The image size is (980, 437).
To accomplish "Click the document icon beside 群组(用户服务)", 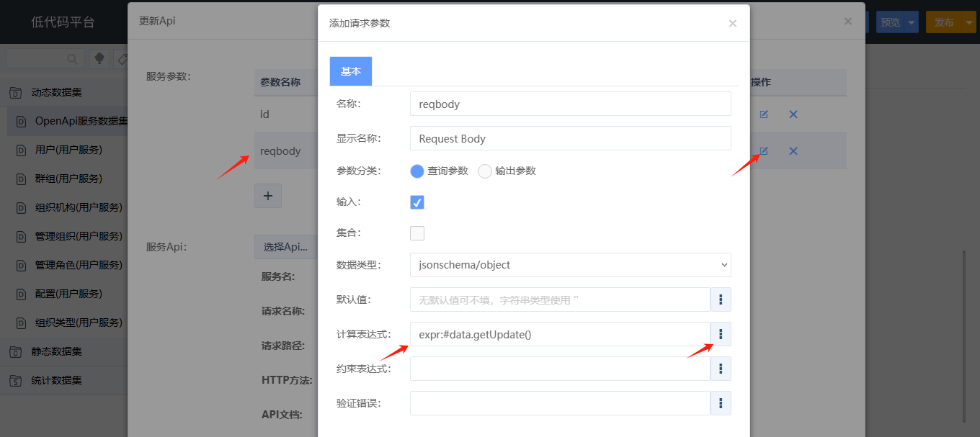I will [21, 179].
